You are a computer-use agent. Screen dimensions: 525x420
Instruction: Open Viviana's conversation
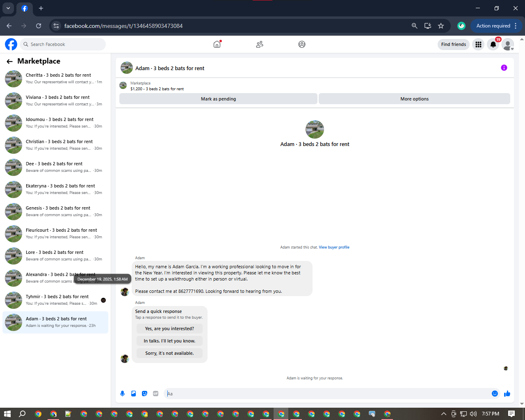point(55,101)
